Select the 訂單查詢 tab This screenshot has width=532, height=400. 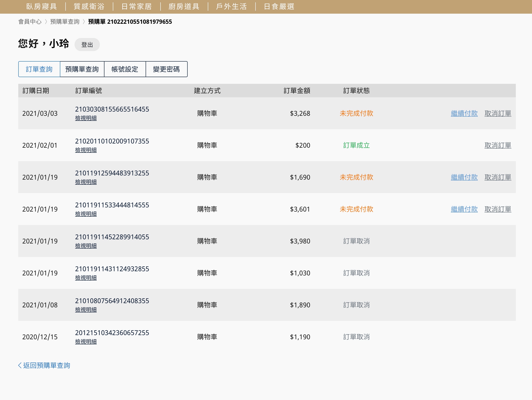[x=39, y=69]
